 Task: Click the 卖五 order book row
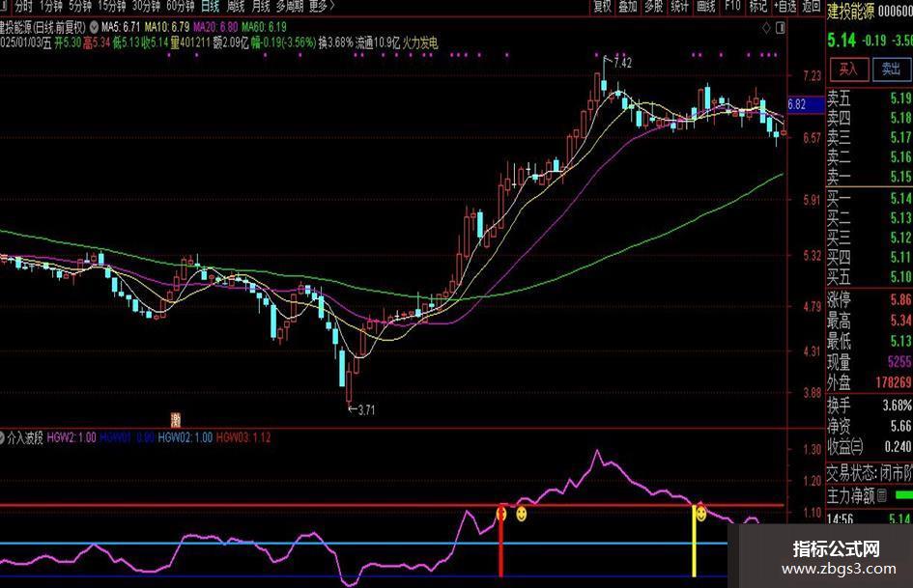coord(870,98)
